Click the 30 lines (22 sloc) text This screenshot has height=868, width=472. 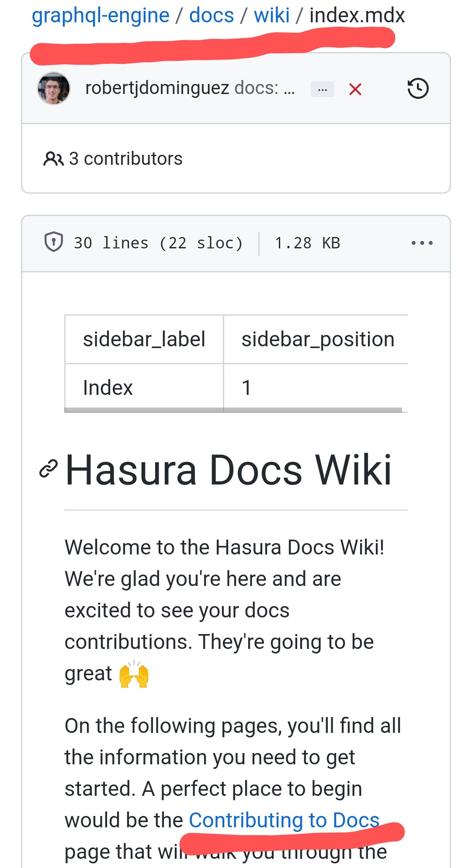click(x=157, y=243)
